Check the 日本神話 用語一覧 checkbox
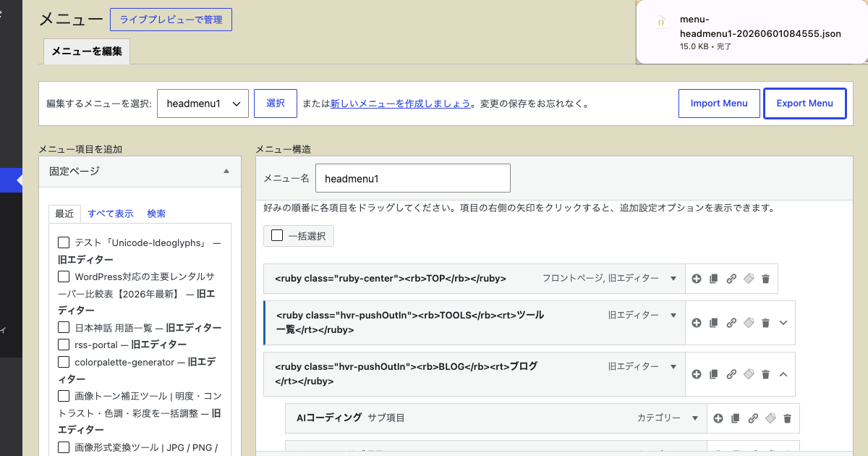The width and height of the screenshot is (868, 456). (64, 327)
